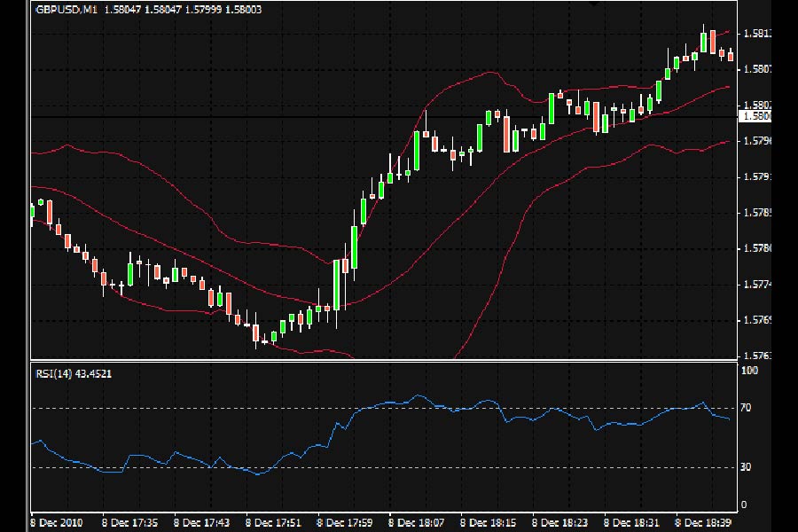Select the 8 Dec 18:07 time label
Viewport: 798px width, 532px height.
click(x=417, y=523)
